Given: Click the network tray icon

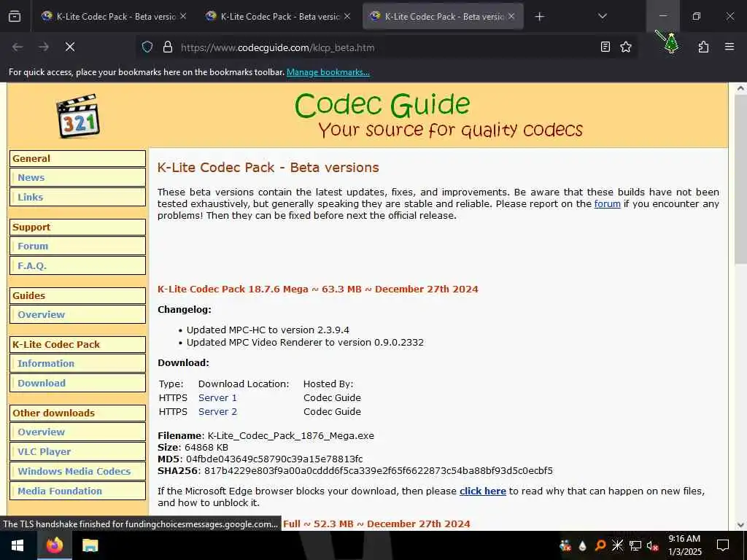Looking at the screenshot, I should [x=635, y=545].
